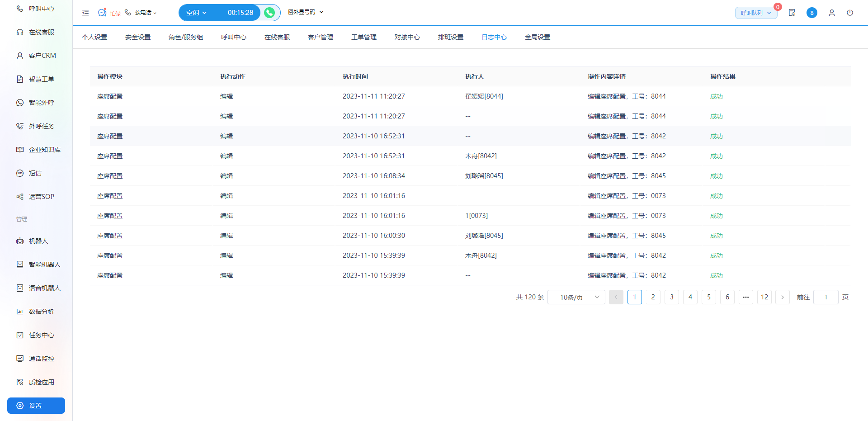Screen dimensions: 868x421
Task: Open 运营SOP sidebar entry
Action: 36,197
